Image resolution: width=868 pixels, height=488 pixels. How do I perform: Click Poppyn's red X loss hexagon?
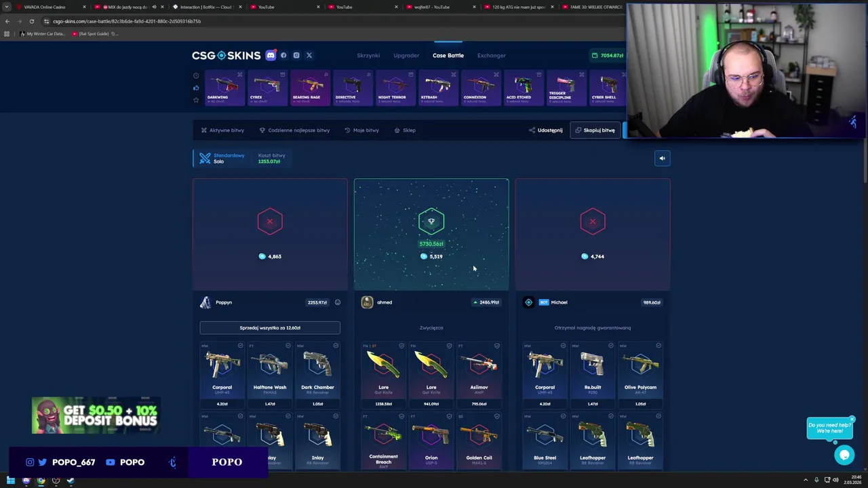270,221
